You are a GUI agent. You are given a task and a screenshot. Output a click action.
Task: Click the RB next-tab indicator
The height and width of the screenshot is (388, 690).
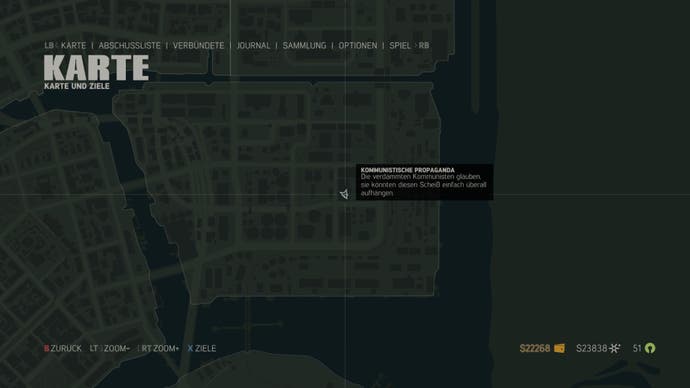pos(424,46)
